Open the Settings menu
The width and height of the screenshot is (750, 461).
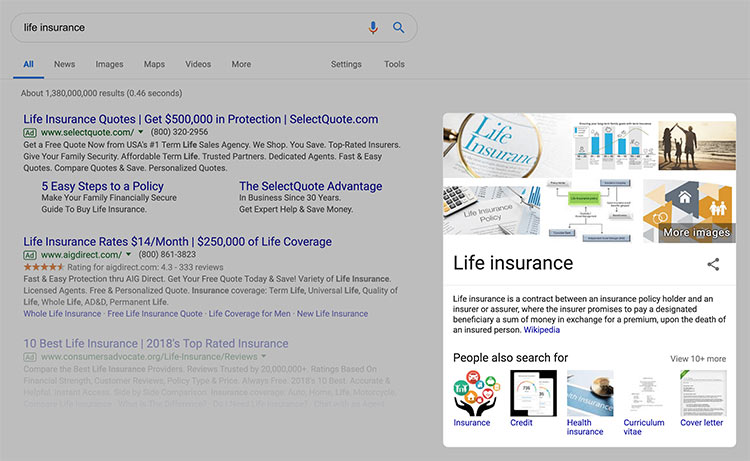click(x=346, y=64)
